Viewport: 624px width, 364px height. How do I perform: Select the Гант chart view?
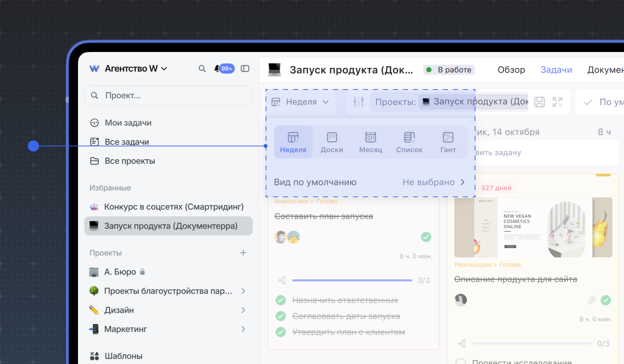point(448,142)
